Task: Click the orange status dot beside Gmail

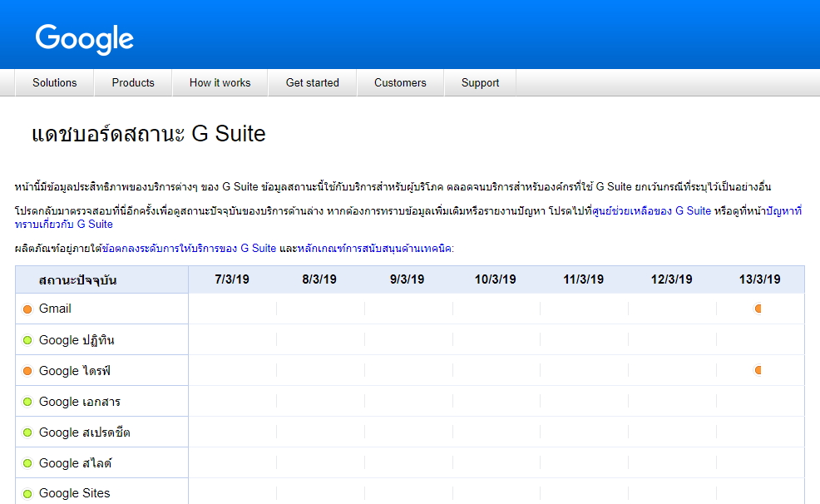Action: click(27, 309)
